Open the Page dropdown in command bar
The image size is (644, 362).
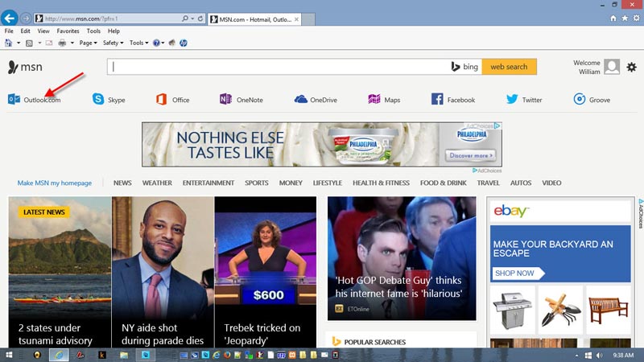tap(88, 43)
